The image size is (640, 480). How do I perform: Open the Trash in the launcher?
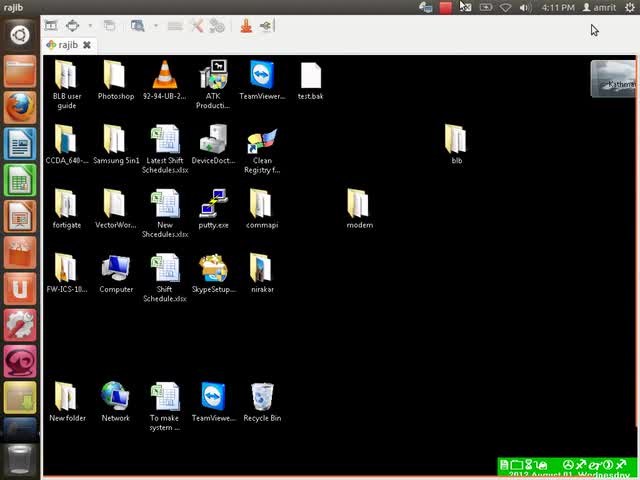(x=20, y=460)
